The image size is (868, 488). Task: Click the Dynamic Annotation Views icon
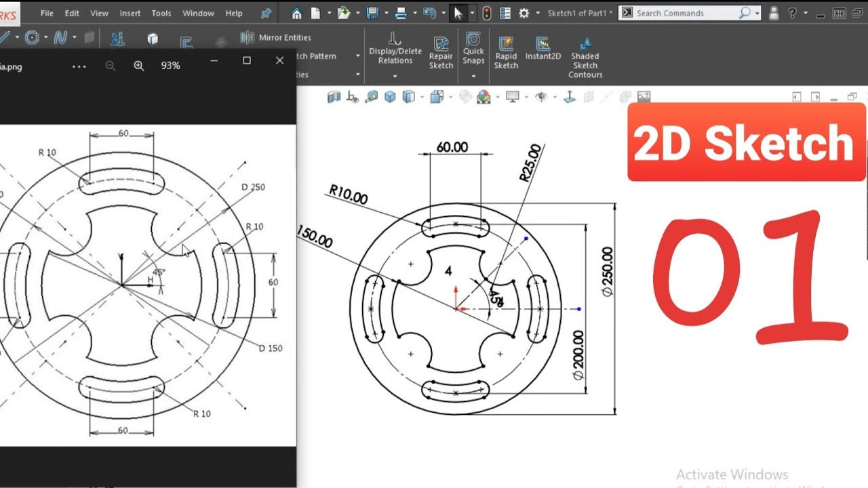352,97
